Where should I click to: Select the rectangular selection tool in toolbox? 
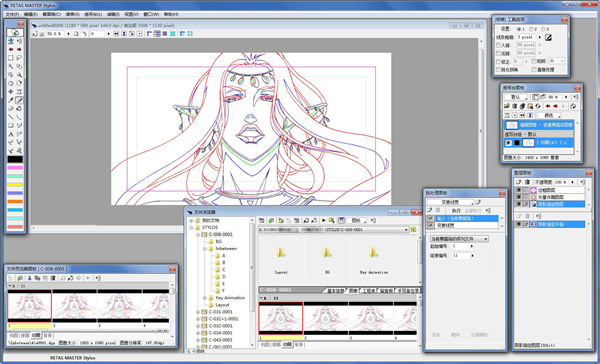pos(11,58)
